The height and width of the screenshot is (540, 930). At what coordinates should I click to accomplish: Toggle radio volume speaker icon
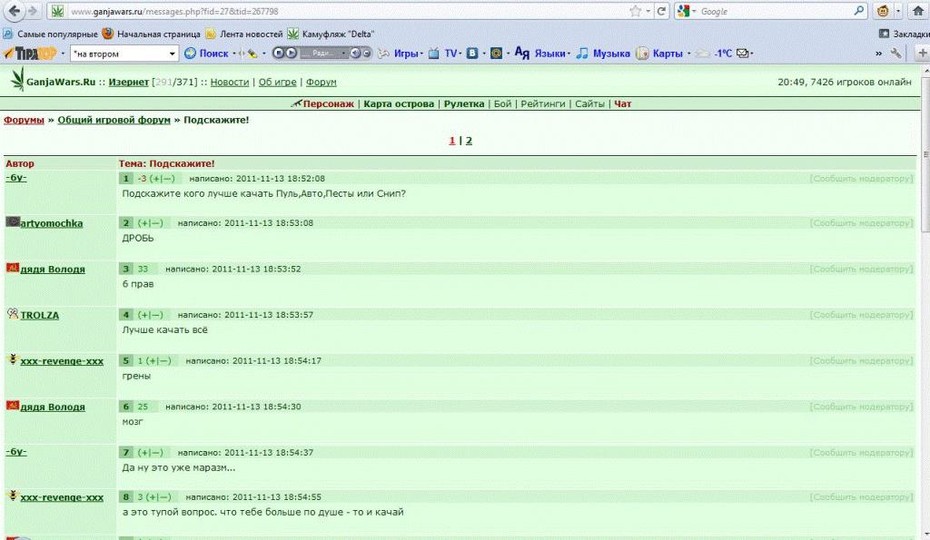(355, 53)
